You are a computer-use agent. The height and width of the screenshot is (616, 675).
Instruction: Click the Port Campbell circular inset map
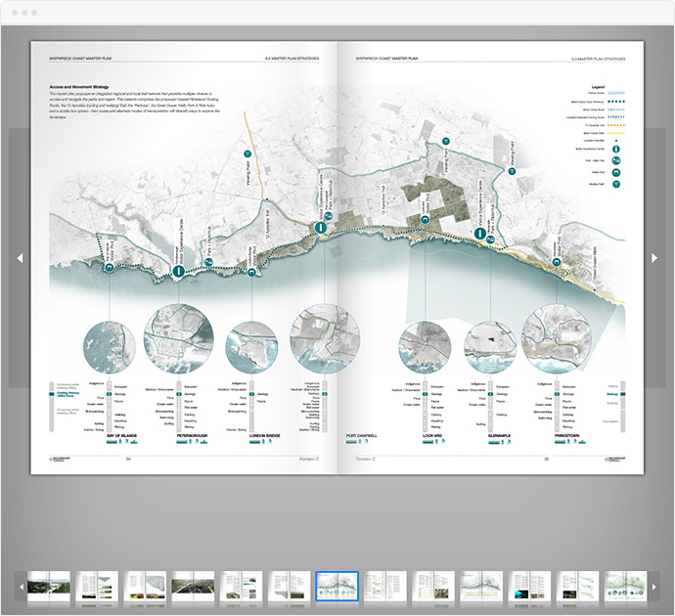[325, 339]
